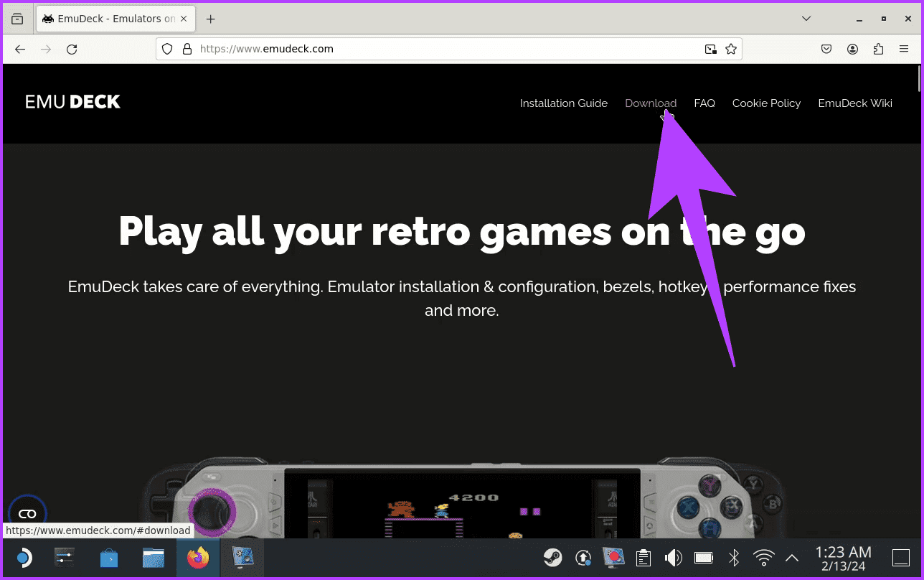Open the EmuDeck Wiki link
Viewport: 924px width, 580px height.
pyautogui.click(x=855, y=103)
